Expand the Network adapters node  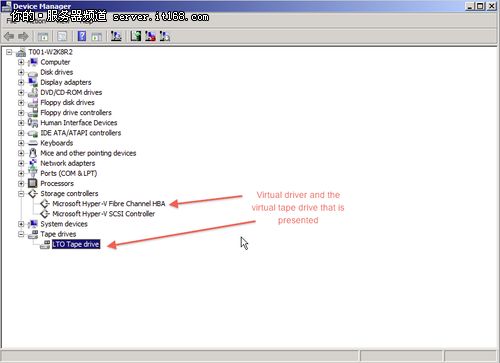click(21, 163)
